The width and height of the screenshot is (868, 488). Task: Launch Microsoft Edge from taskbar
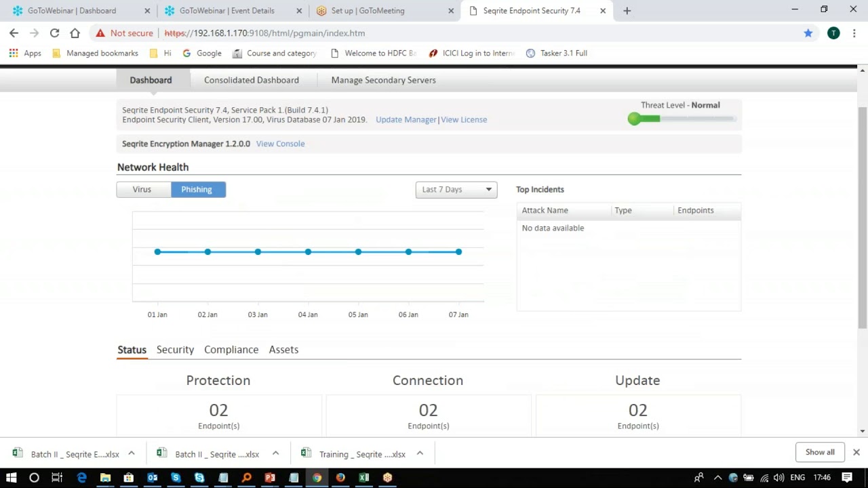[82, 477]
